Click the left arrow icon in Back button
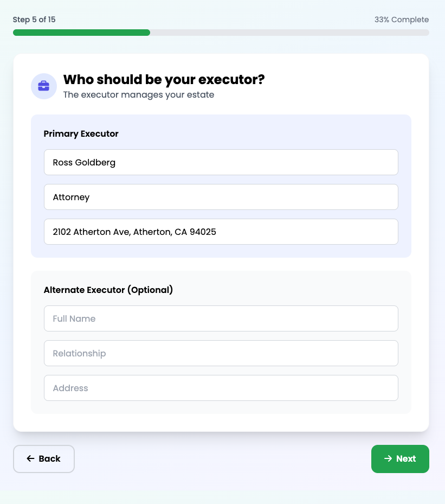The image size is (445, 504). coord(30,459)
